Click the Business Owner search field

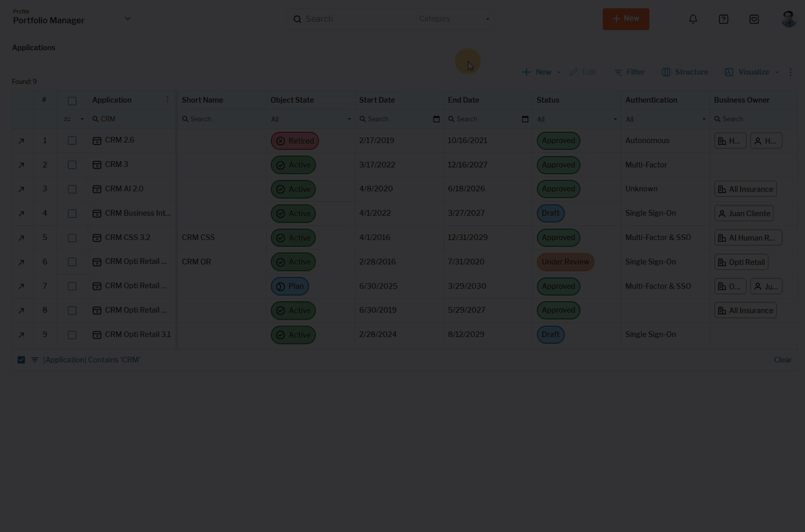tap(752, 119)
